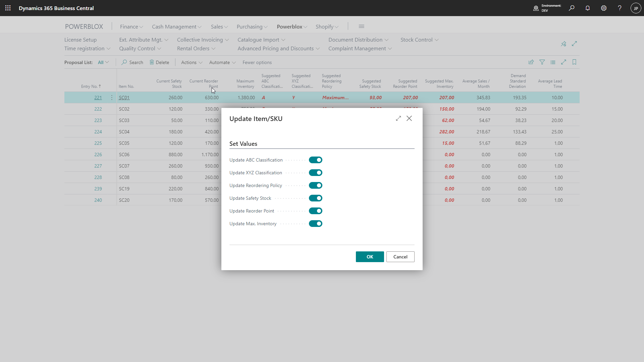
Task: Cancel the Update Item/SKU dialog
Action: click(400, 257)
